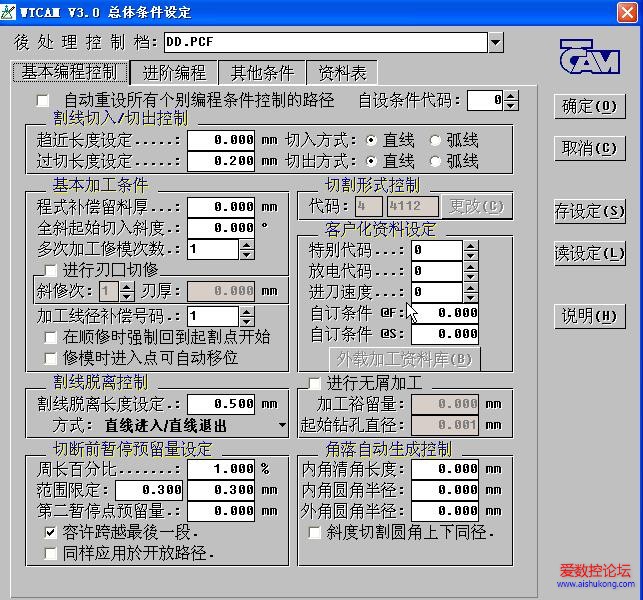Click the 自订条件 @S value field
This screenshot has height=600, width=643.
(x=445, y=334)
